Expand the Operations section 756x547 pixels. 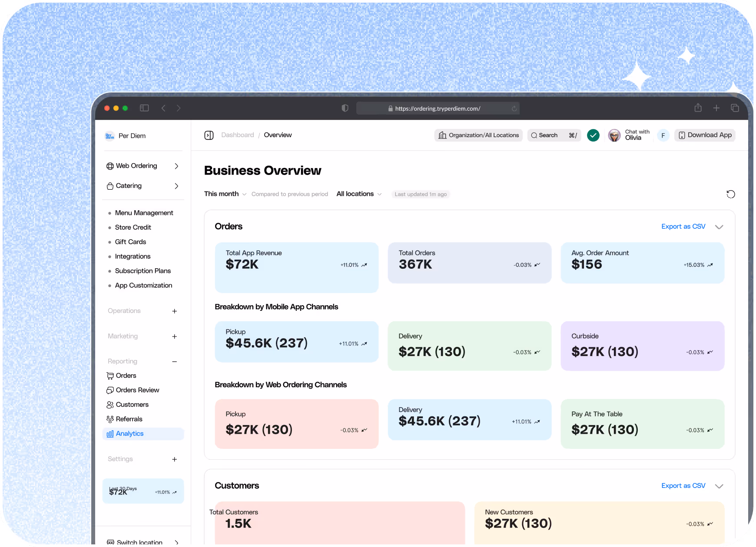pyautogui.click(x=174, y=311)
